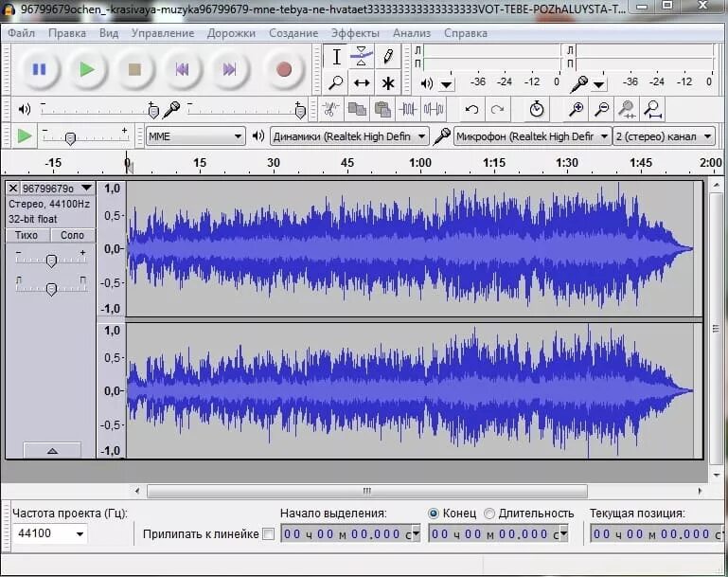
Task: Stop playback with the Stop button
Action: pyautogui.click(x=134, y=70)
